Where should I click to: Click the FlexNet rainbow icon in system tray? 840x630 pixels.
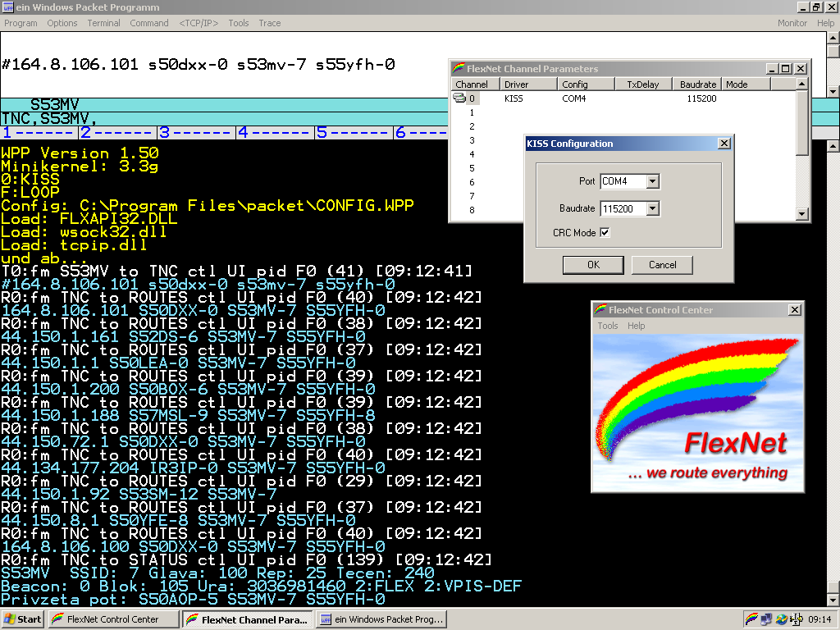click(x=751, y=619)
